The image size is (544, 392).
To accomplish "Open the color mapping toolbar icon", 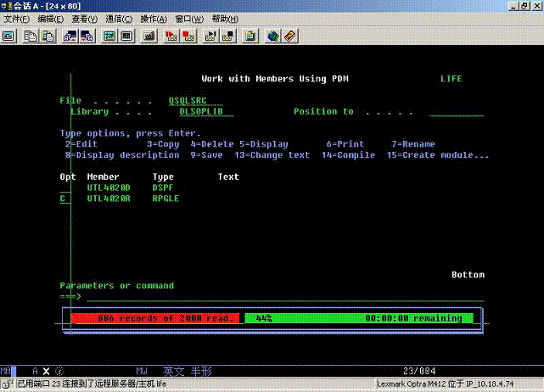I will tap(126, 36).
